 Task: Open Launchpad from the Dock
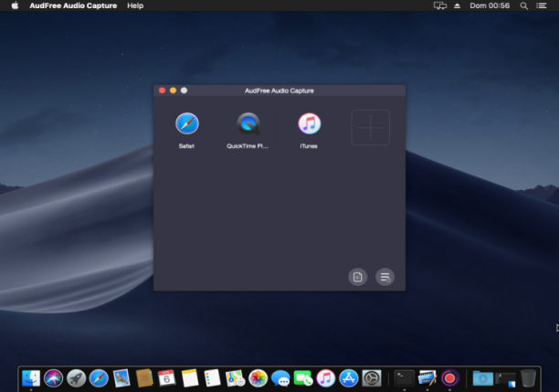tap(76, 378)
